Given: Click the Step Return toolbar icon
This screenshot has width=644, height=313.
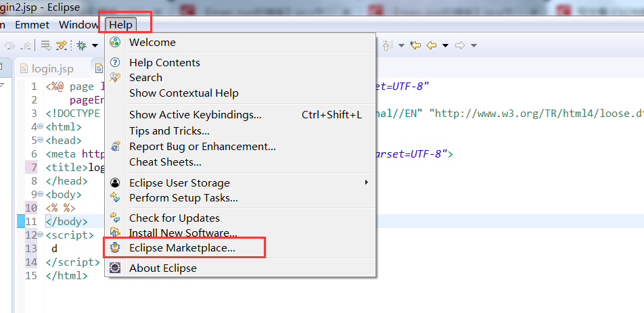Looking at the screenshot, I should tap(26, 45).
